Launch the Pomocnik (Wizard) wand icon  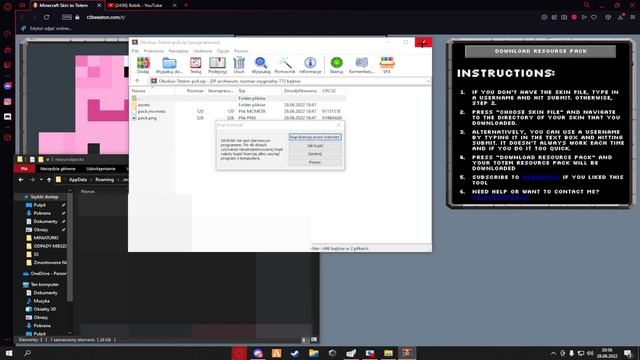pos(284,65)
